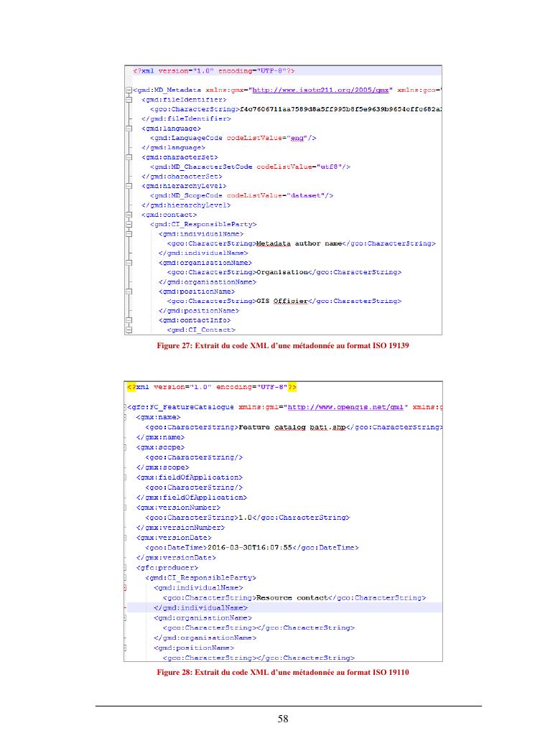The width and height of the screenshot is (535, 756).
Task: Fold the gmd:contactInfo element
Action: point(128,320)
